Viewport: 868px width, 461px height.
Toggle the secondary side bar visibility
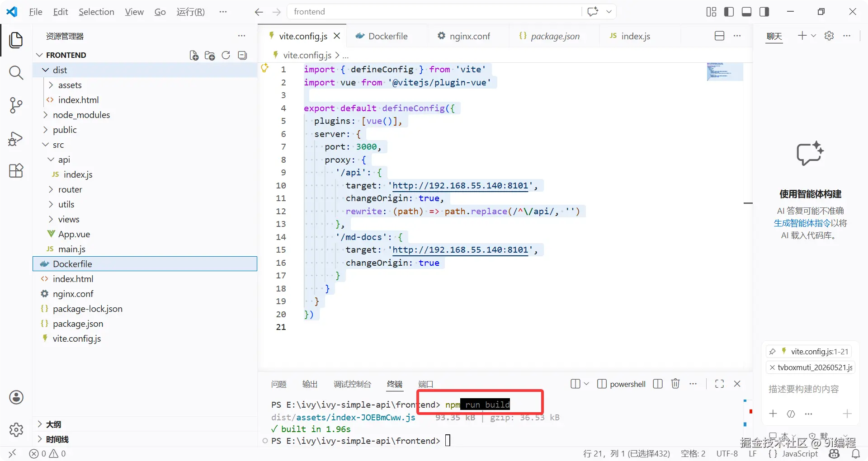coord(764,12)
